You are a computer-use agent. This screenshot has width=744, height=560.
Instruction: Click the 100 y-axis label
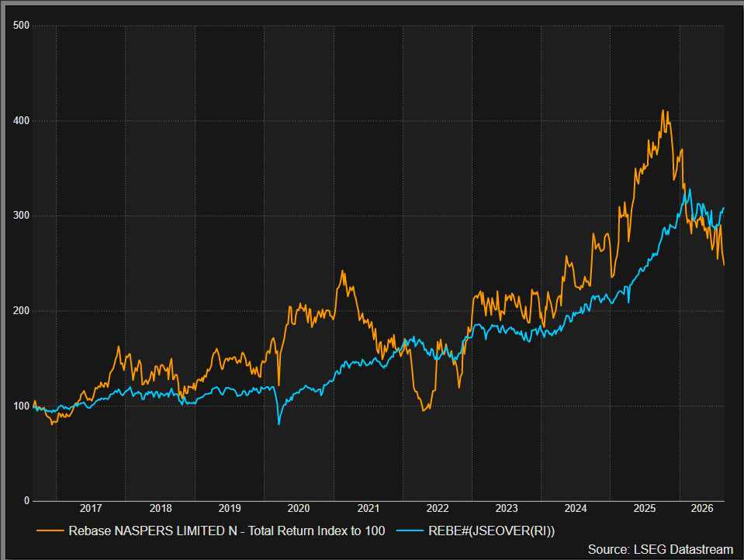pyautogui.click(x=22, y=406)
